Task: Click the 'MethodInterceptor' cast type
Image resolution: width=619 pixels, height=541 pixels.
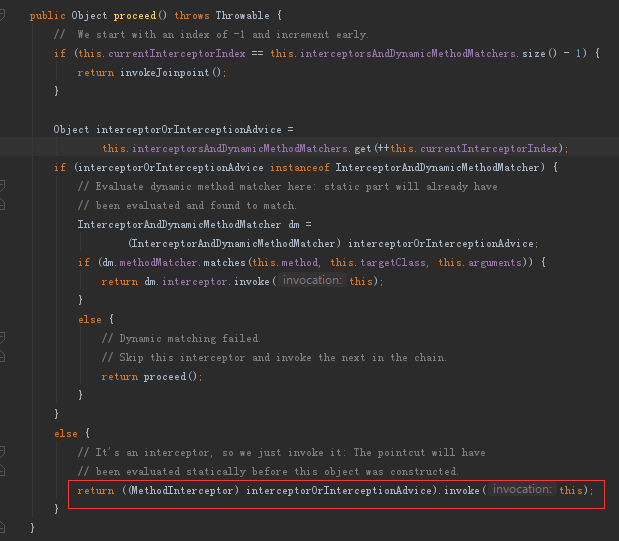Action: [x=182, y=490]
